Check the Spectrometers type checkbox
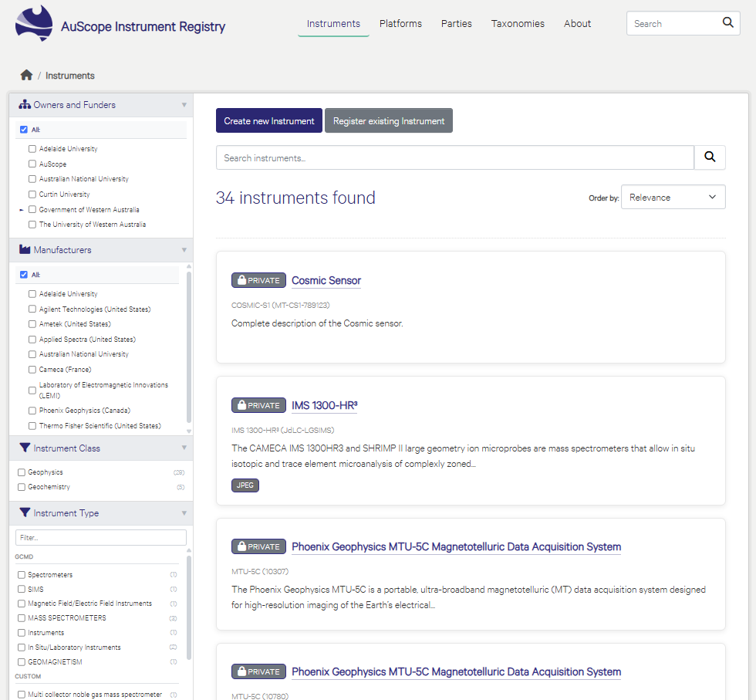The image size is (756, 700). click(x=22, y=574)
